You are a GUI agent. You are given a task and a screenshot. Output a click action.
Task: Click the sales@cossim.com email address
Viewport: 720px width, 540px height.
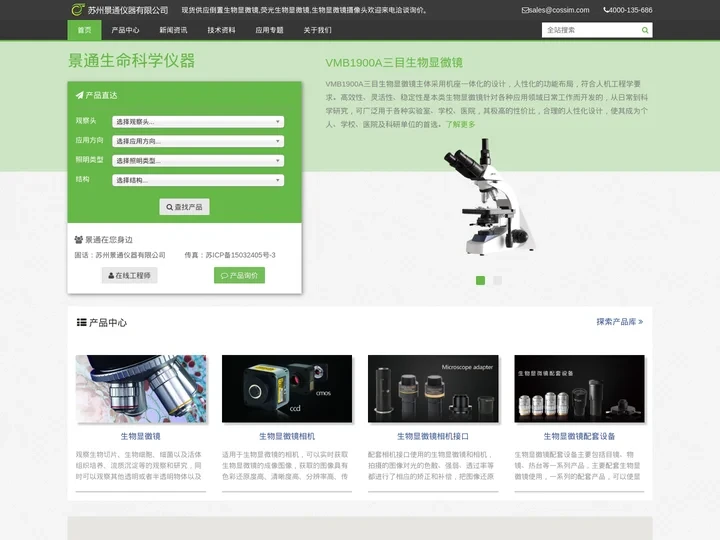pyautogui.click(x=559, y=10)
